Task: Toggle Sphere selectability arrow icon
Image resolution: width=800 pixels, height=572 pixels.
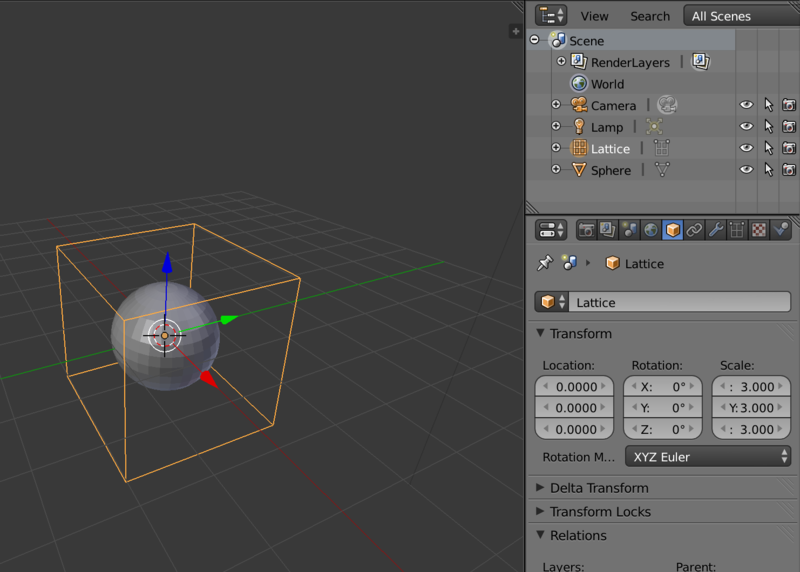Action: (768, 169)
